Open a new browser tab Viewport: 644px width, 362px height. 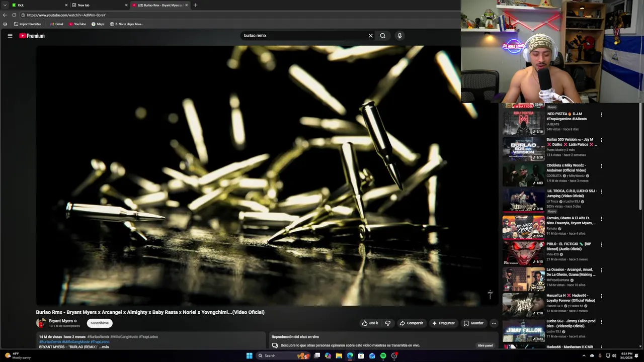[x=195, y=5]
